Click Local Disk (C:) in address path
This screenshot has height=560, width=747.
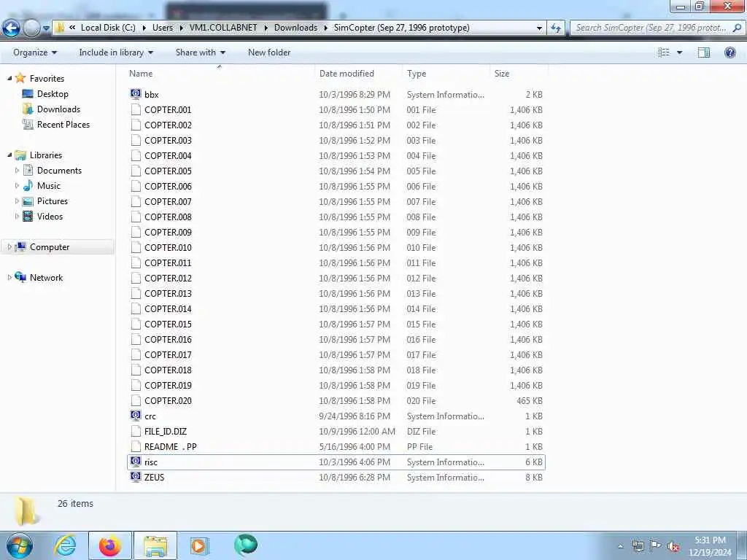pos(108,28)
